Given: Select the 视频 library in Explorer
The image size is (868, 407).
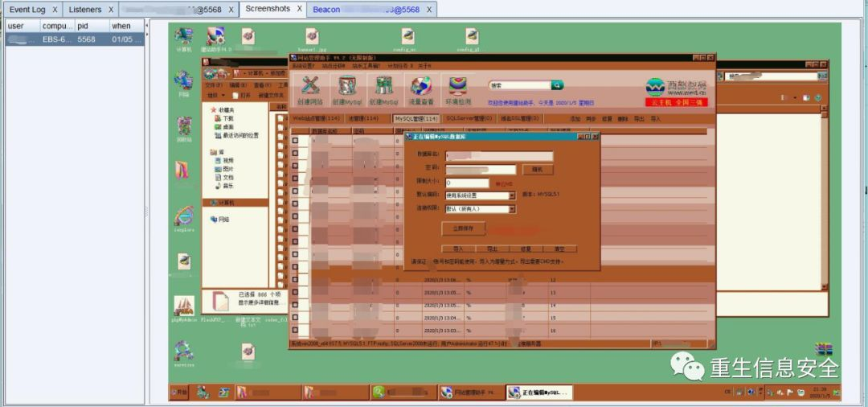Looking at the screenshot, I should pyautogui.click(x=224, y=161).
